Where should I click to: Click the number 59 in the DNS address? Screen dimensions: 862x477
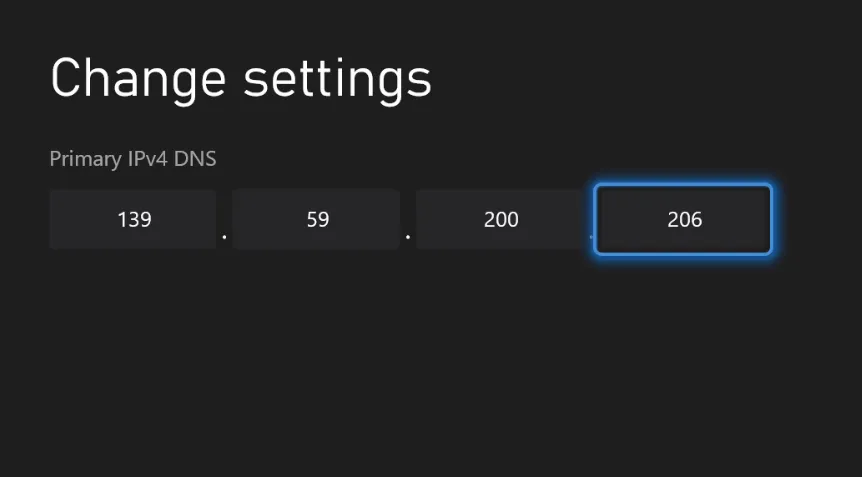[318, 219]
